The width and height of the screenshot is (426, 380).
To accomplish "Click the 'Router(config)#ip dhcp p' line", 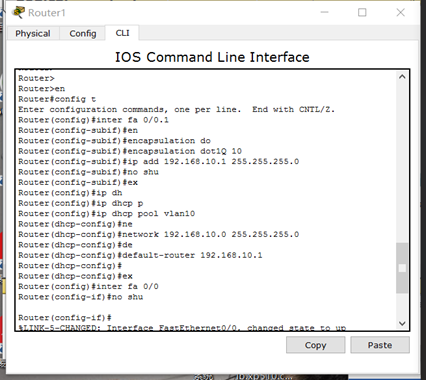I will point(81,203).
